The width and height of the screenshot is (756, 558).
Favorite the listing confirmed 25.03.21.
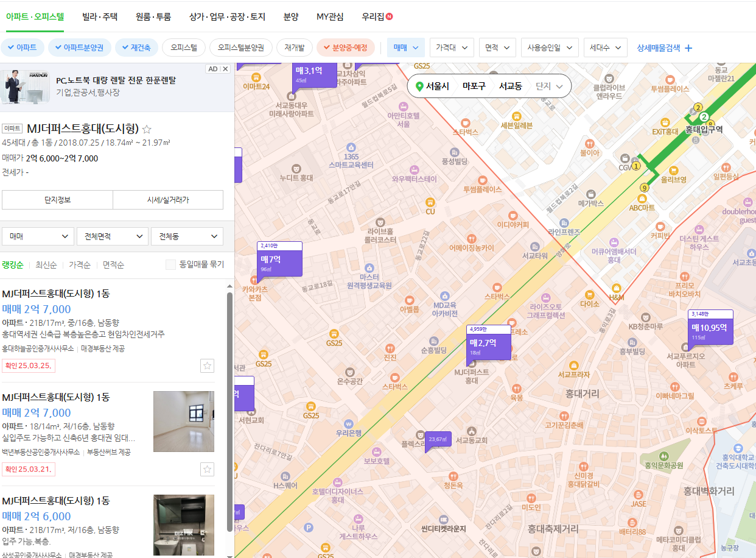tap(208, 469)
